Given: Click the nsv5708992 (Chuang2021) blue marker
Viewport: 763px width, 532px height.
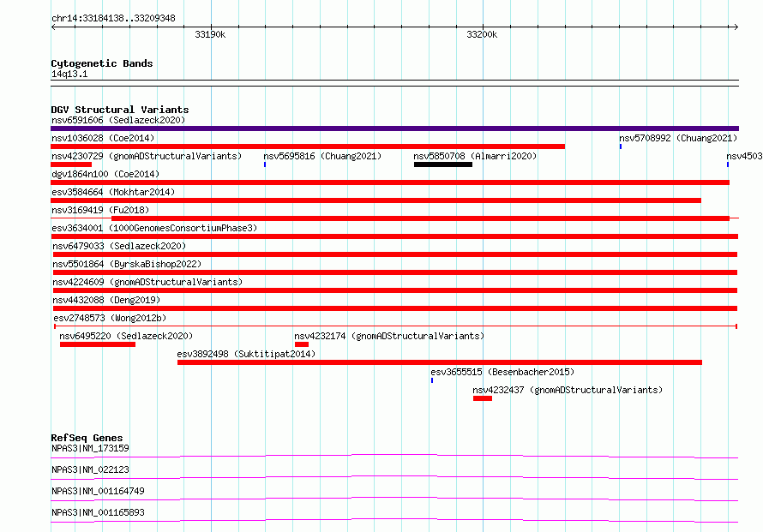Looking at the screenshot, I should coord(621,146).
